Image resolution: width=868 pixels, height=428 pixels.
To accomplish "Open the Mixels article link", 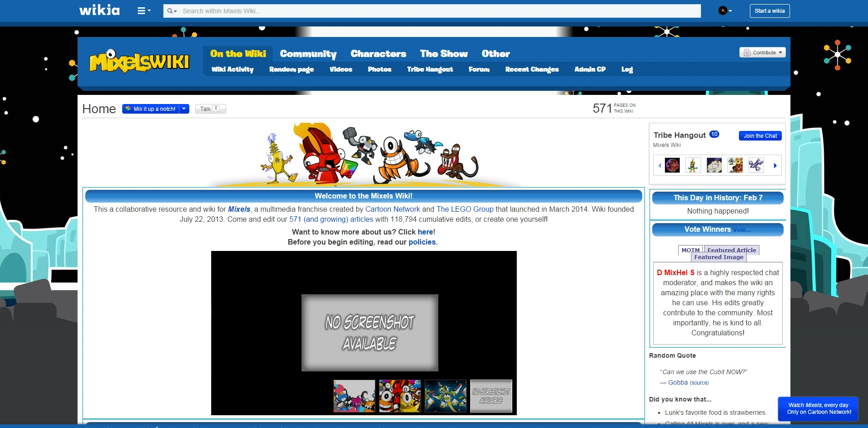I will (239, 209).
